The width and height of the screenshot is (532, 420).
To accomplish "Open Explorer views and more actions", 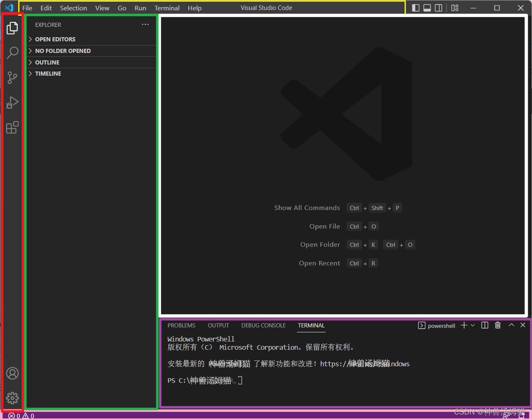I will tap(145, 25).
